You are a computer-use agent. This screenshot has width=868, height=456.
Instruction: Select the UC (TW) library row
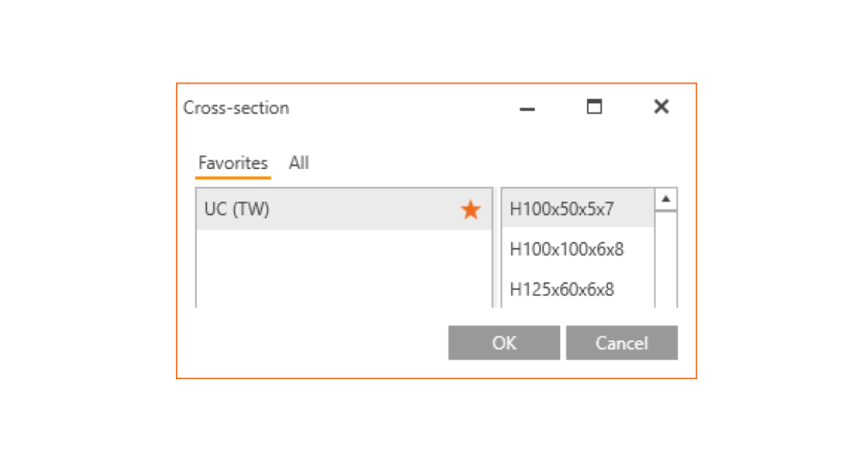tap(325, 210)
